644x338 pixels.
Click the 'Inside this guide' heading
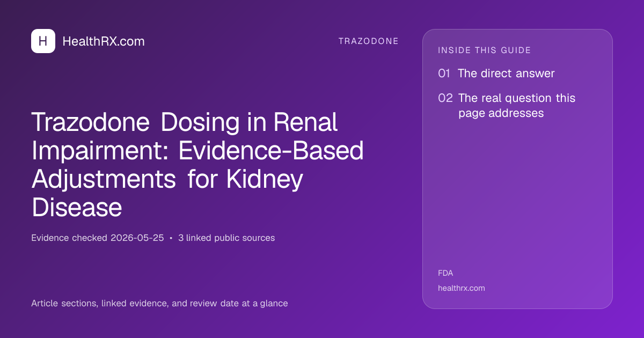(x=485, y=50)
